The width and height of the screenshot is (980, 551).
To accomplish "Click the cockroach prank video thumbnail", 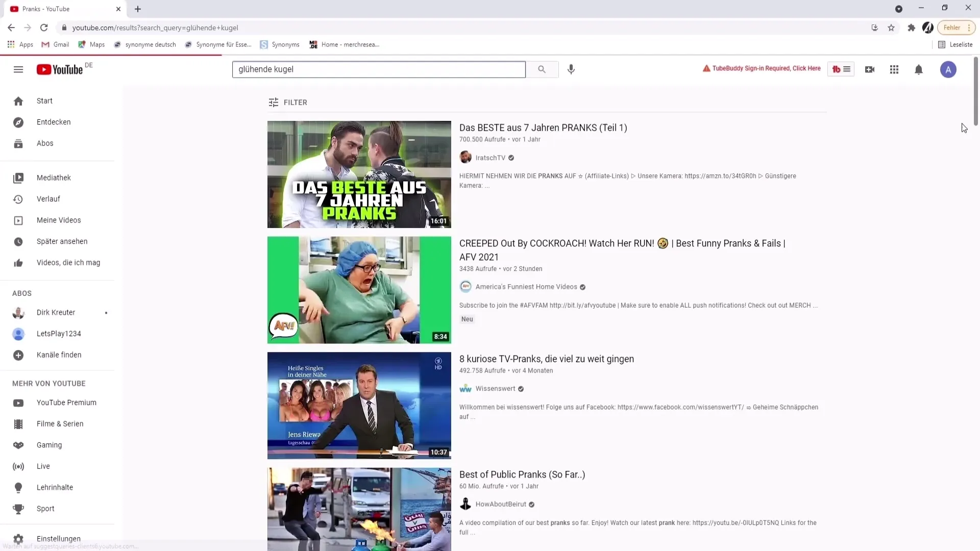I will click(x=359, y=290).
